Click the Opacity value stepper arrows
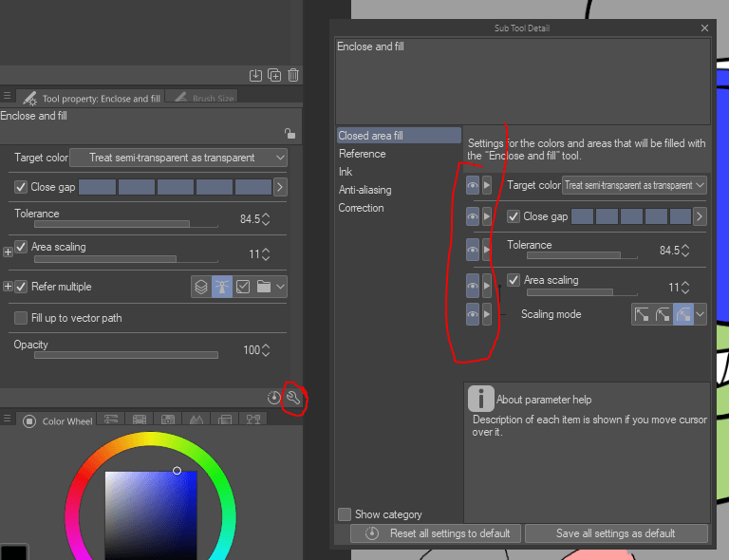Image resolution: width=729 pixels, height=560 pixels. click(266, 350)
